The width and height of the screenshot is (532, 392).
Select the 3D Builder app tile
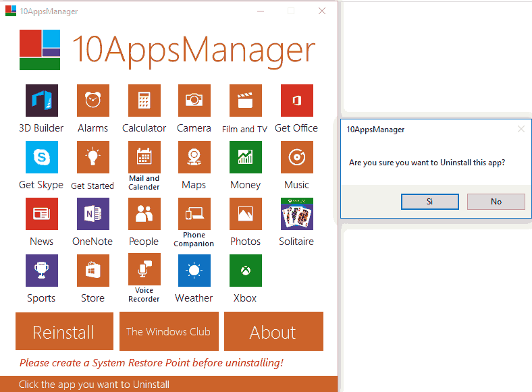tap(42, 101)
